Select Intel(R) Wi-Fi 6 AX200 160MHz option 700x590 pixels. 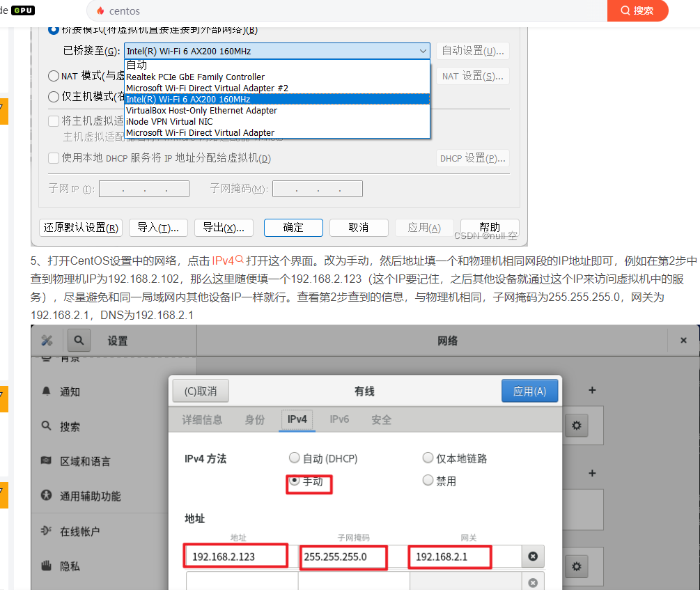[x=277, y=99]
